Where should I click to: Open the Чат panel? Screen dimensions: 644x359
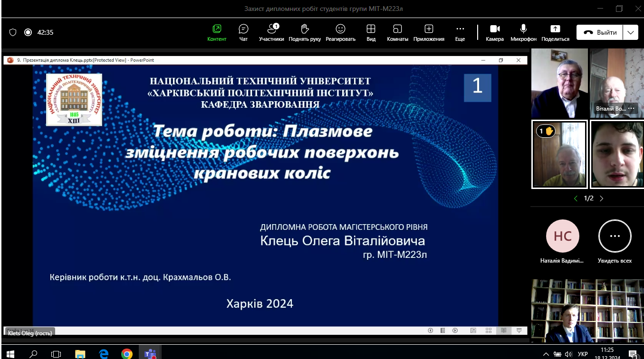(x=243, y=33)
